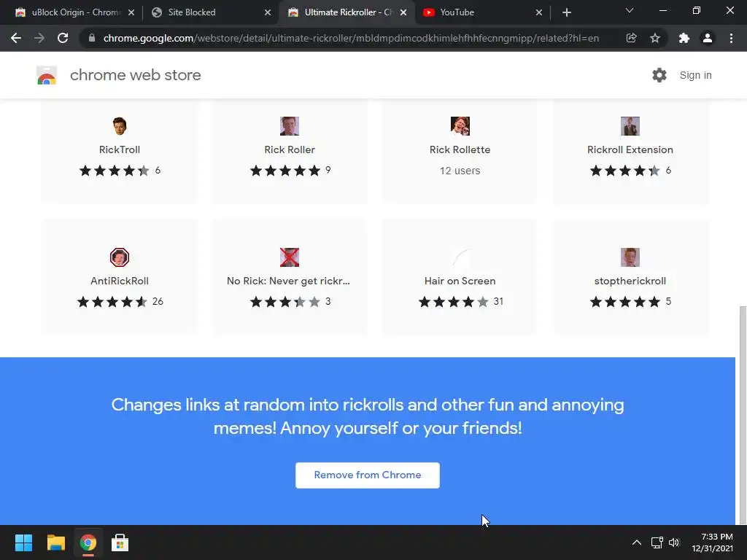This screenshot has height=560, width=747.
Task: Click the Chrome Web Store logo
Action: (x=47, y=75)
